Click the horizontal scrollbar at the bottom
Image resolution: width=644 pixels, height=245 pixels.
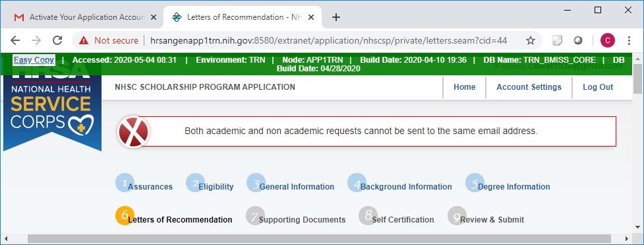point(319,238)
